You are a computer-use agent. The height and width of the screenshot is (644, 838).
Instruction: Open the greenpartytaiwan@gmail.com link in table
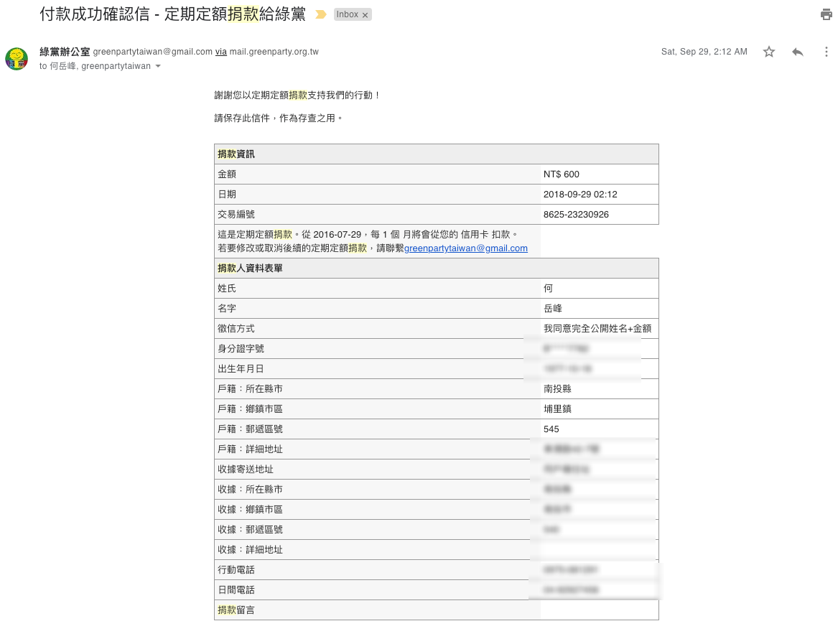click(466, 248)
